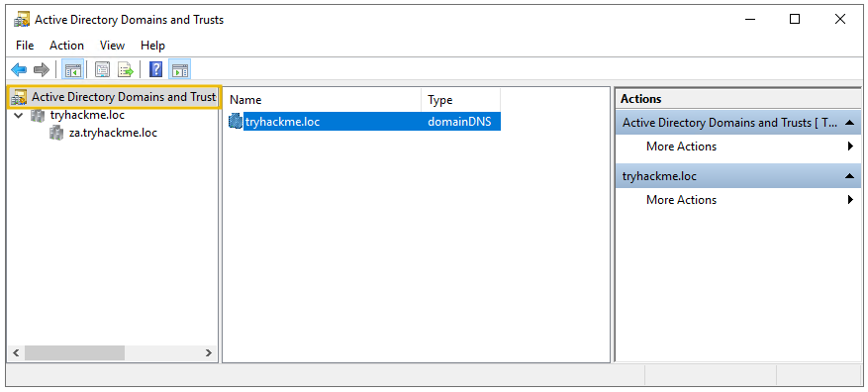Toggle Show/Hide Action Pane toolbar icon
This screenshot has height=392, width=868.
pos(180,69)
